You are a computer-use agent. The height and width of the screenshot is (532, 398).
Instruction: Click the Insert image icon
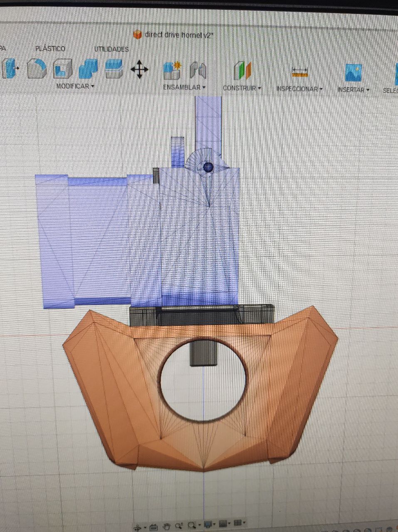(353, 73)
